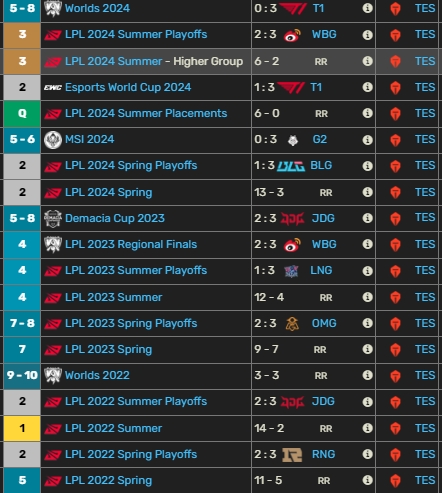The image size is (442, 493).
Task: Click the info icon in Worlds 2024 row
Action: point(367,8)
